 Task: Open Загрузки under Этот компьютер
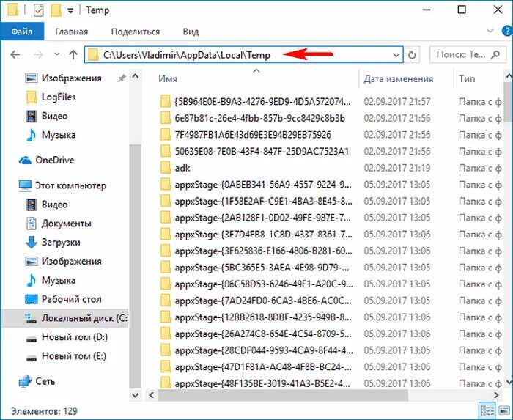pos(52,243)
